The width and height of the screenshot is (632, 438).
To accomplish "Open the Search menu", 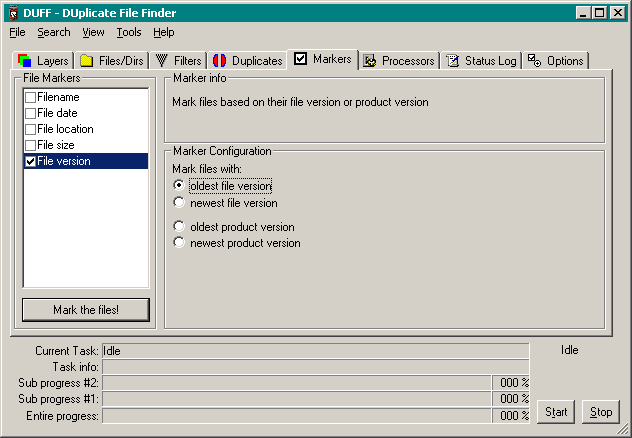I will [x=54, y=32].
